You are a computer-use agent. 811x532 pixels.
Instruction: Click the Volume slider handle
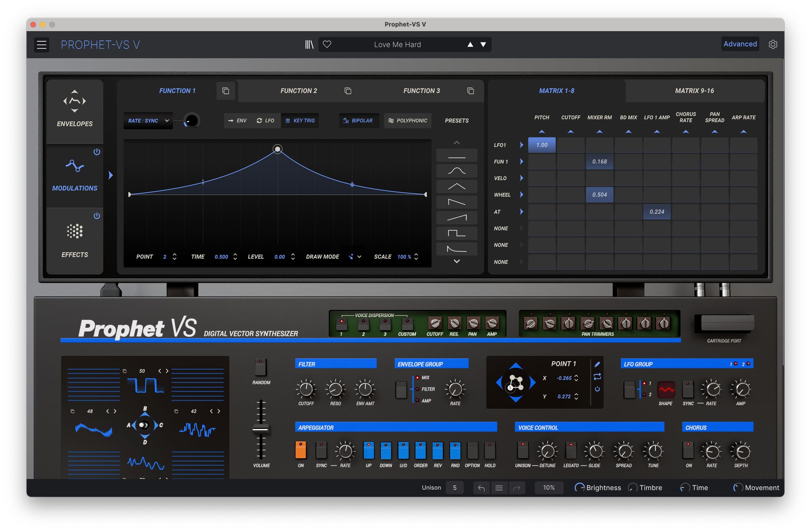pos(260,430)
